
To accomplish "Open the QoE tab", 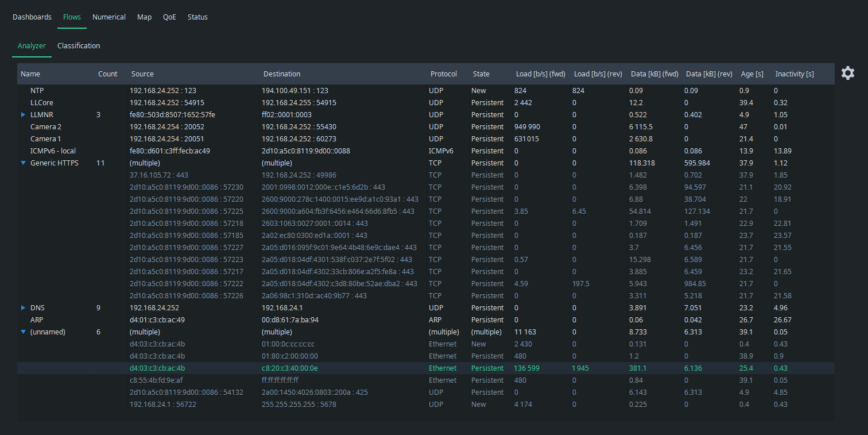I will pyautogui.click(x=169, y=17).
